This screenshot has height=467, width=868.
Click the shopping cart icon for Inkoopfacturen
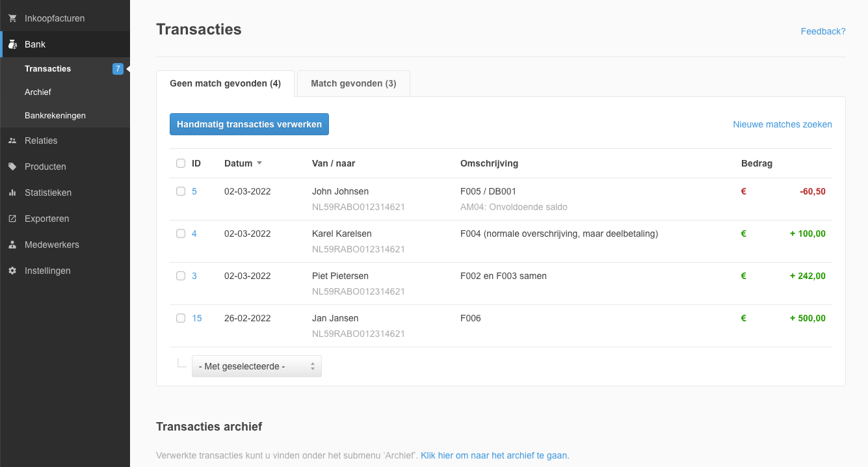tap(12, 18)
